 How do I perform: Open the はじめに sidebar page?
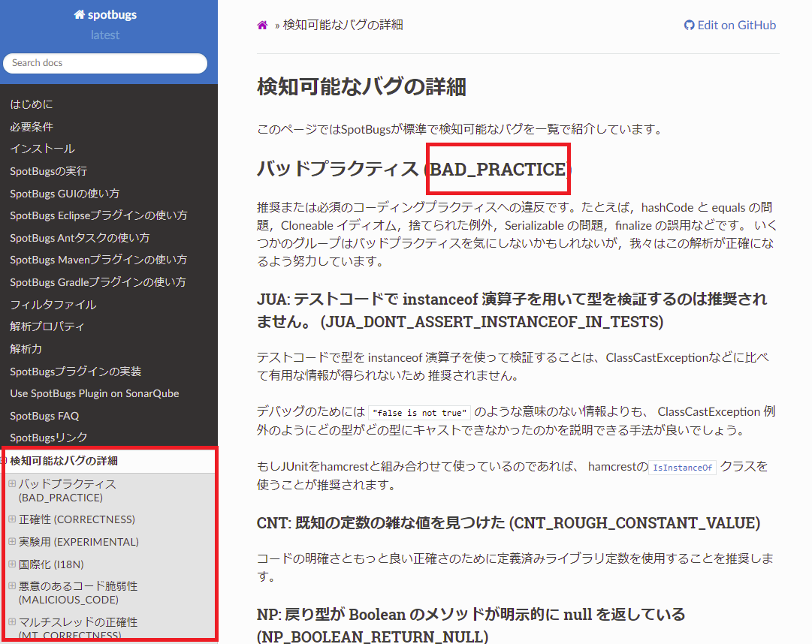click(32, 104)
